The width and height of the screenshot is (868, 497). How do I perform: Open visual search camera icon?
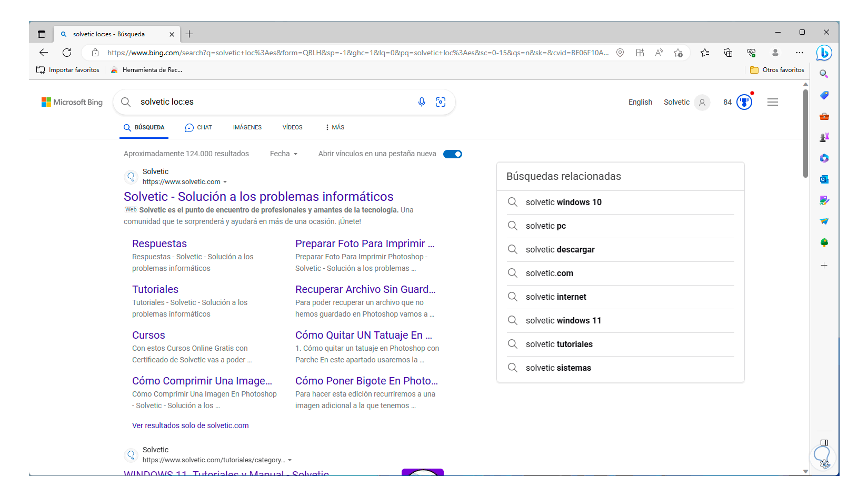click(441, 102)
